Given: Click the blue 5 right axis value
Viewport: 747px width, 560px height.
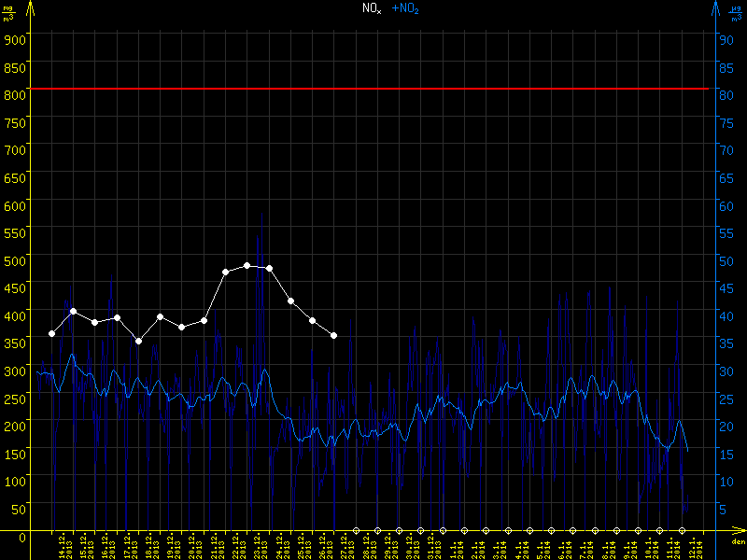Looking at the screenshot, I should coord(724,509).
